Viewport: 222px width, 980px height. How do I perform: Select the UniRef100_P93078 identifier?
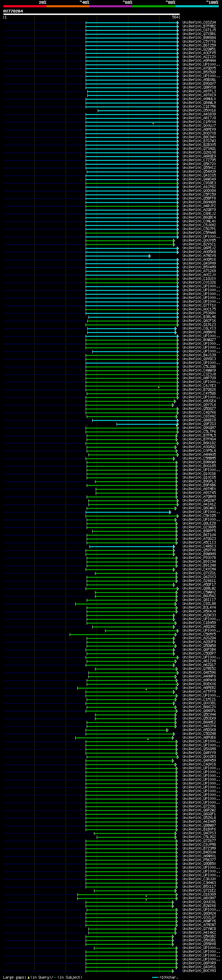(x=199, y=558)
